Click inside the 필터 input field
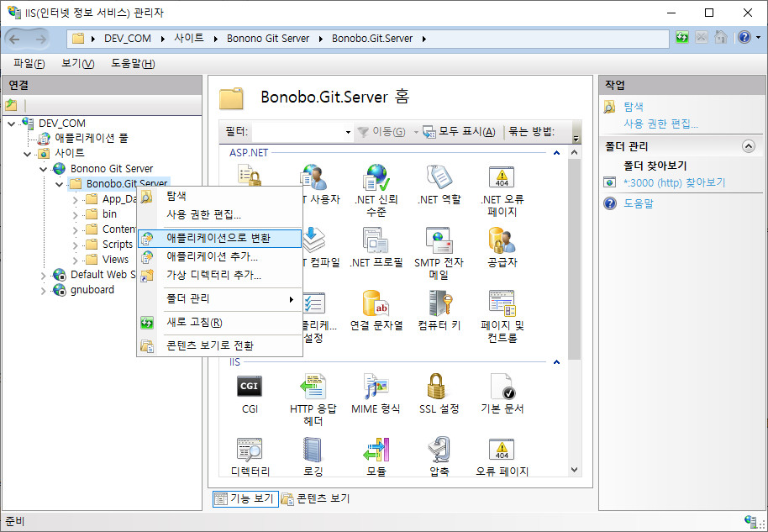Image resolution: width=768 pixels, height=532 pixels. (x=297, y=132)
